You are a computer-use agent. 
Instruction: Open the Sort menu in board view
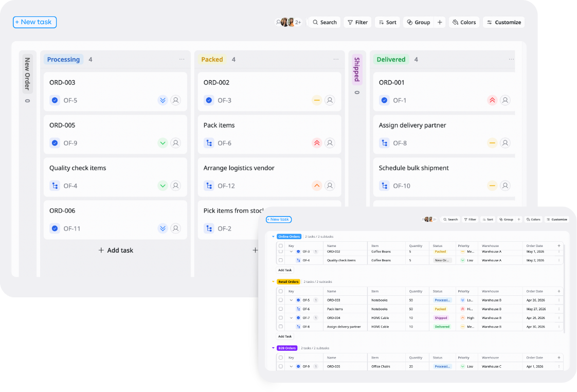tap(387, 22)
